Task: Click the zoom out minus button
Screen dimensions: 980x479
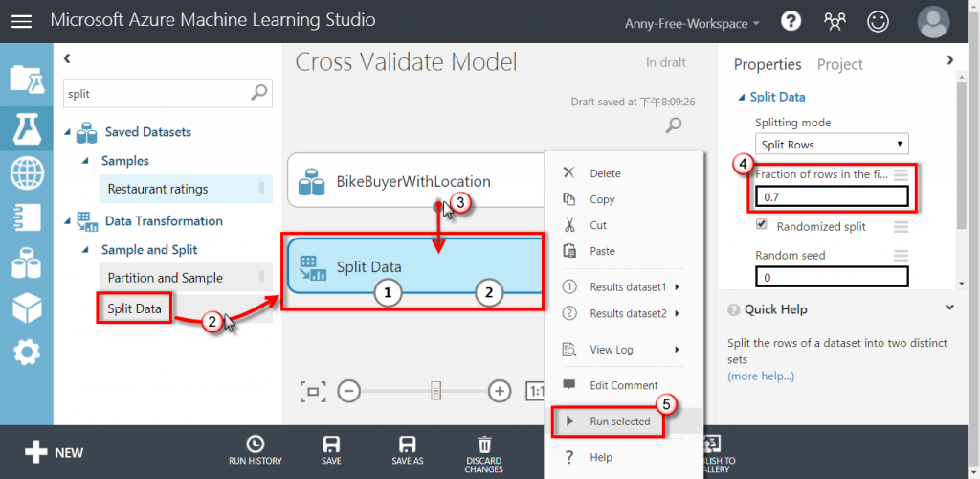Action: tap(349, 392)
